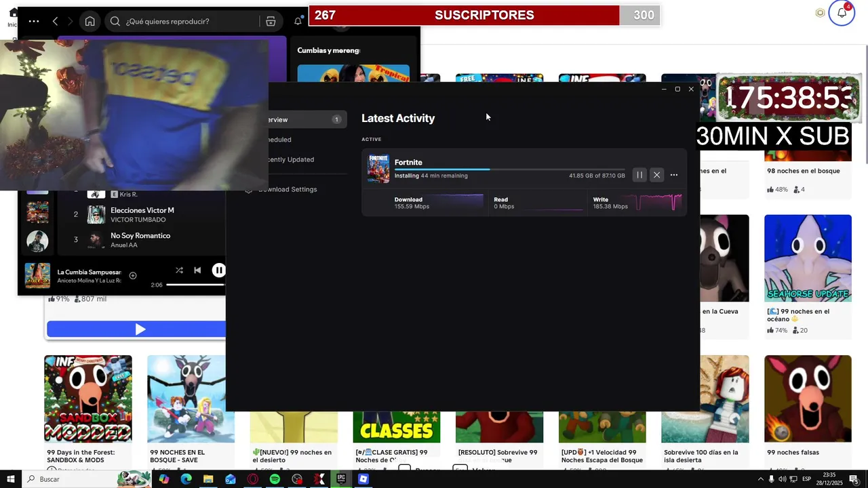This screenshot has height=488, width=868.
Task: Open '98 noches en el bosque' game link
Action: [x=804, y=171]
